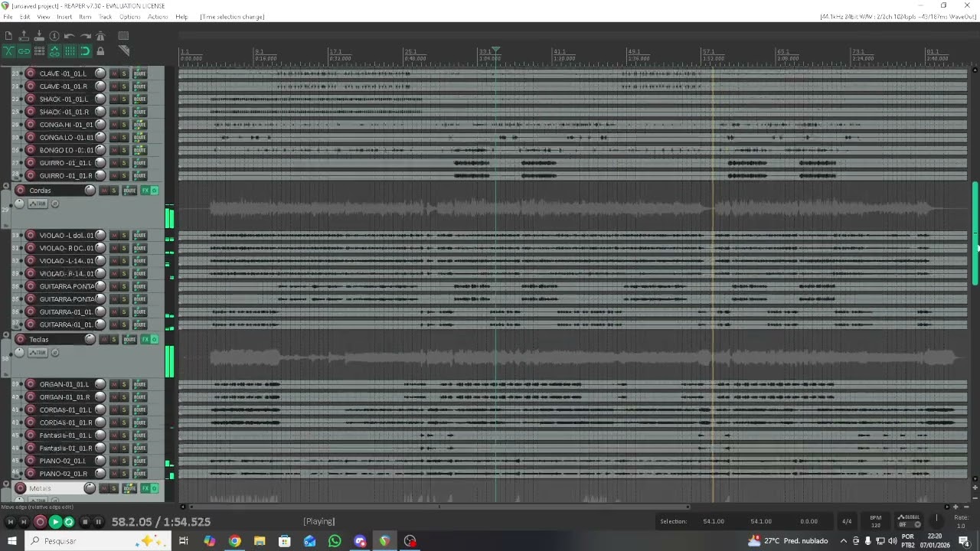Click the Undo arrow icon
This screenshot has height=551, width=980.
[70, 36]
